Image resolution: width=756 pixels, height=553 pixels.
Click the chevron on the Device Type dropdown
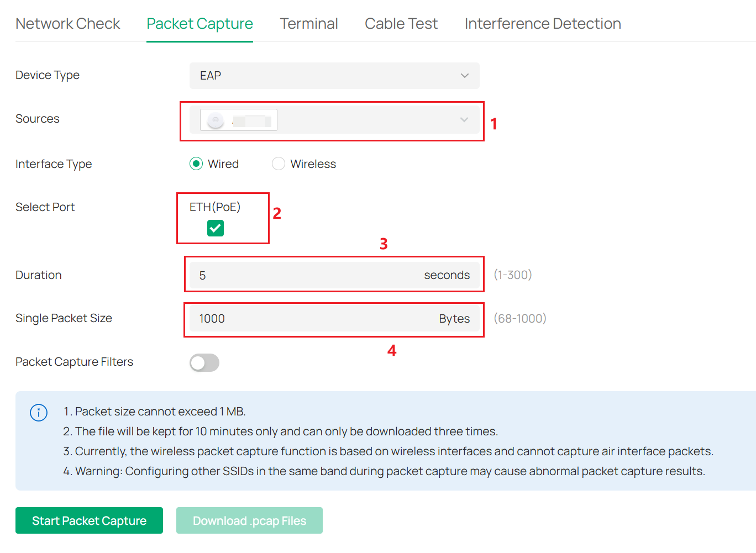tap(464, 76)
